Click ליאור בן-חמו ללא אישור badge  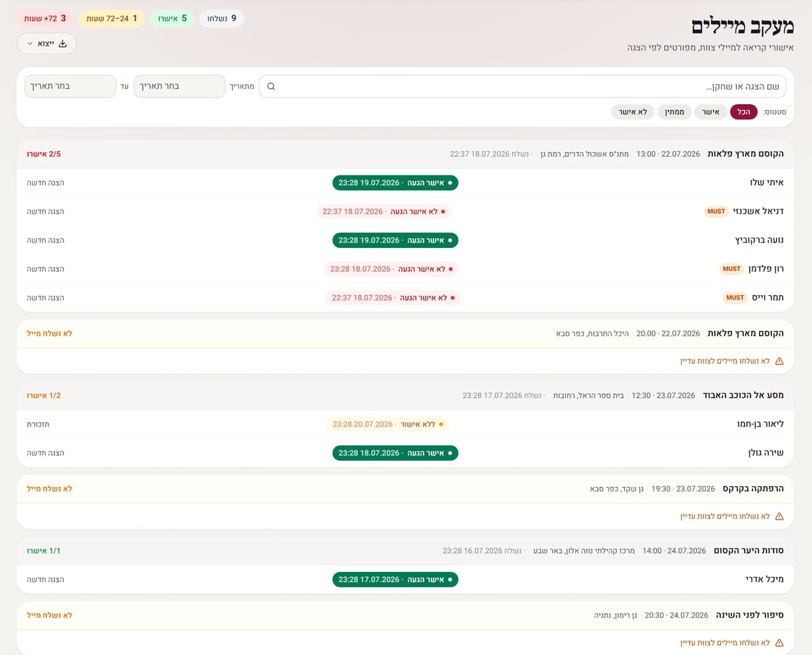(x=388, y=424)
